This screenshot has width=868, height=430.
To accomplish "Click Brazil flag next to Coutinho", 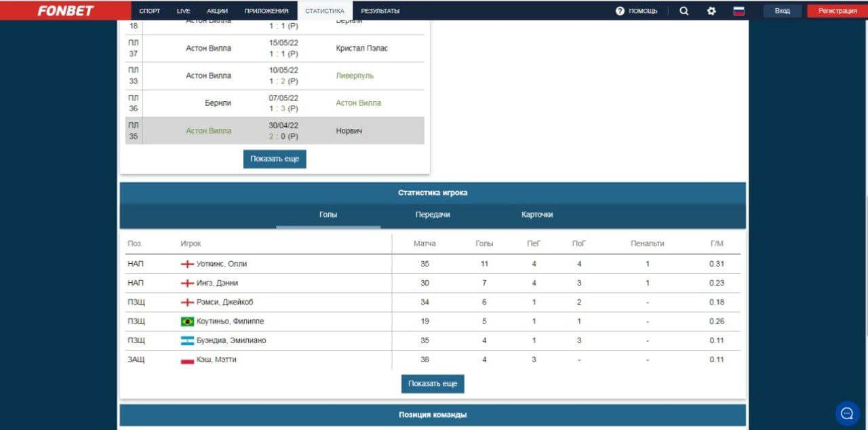I will (187, 321).
